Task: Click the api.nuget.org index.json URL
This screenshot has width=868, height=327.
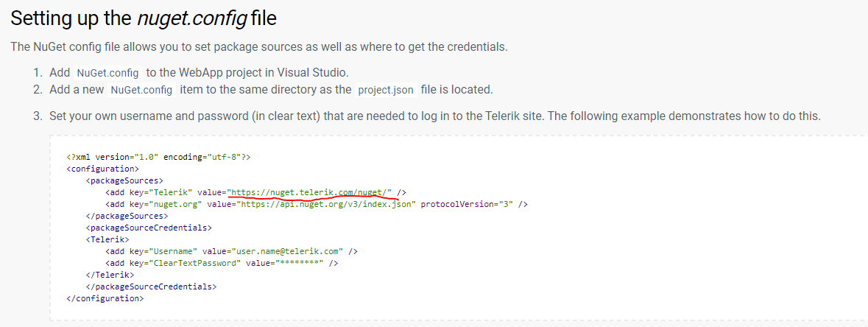Action: pos(325,204)
